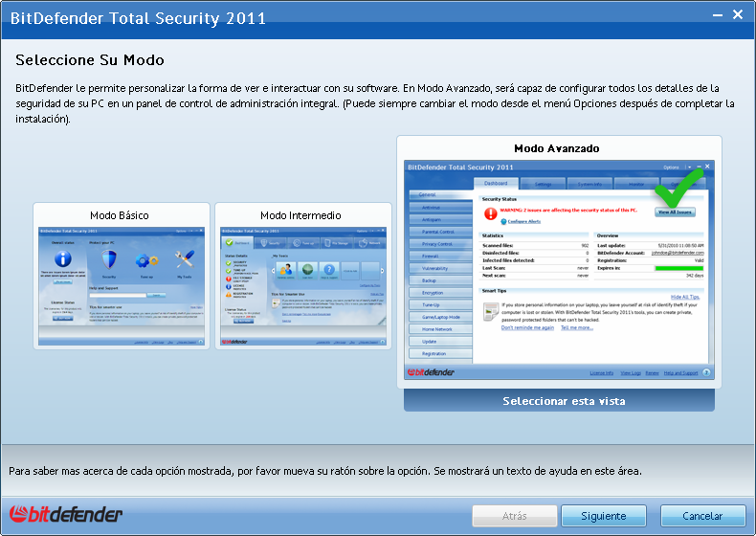Click the Seleccionar esta vista button
Viewport: 756px width, 536px height.
pyautogui.click(x=559, y=401)
